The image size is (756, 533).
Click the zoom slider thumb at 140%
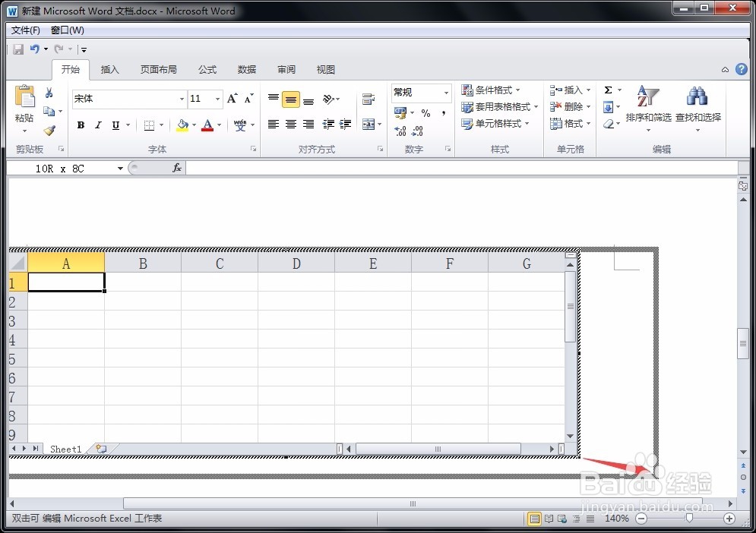[689, 518]
